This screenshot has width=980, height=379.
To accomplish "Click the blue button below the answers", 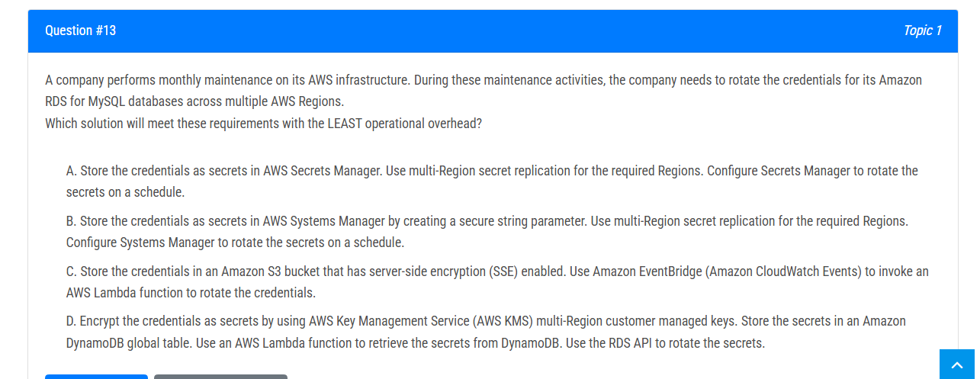I will pyautogui.click(x=96, y=376).
